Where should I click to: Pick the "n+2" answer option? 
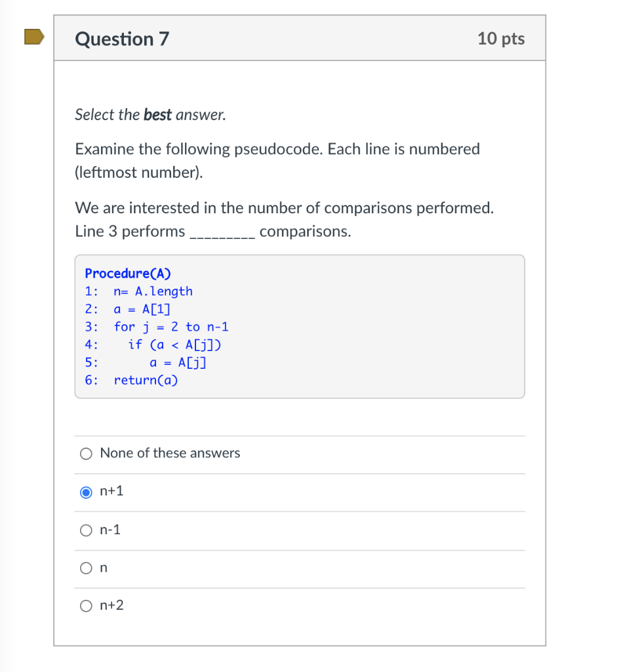(85, 606)
